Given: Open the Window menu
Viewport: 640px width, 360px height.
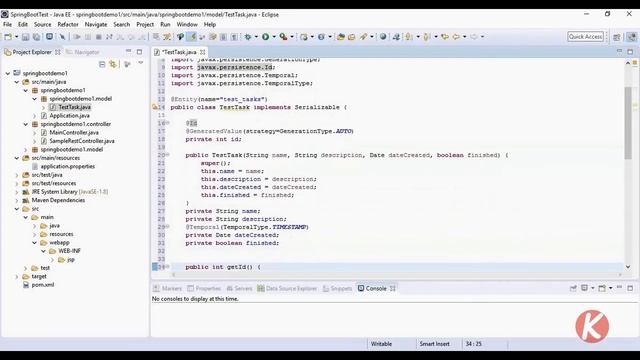Looking at the screenshot, I should click(187, 24).
